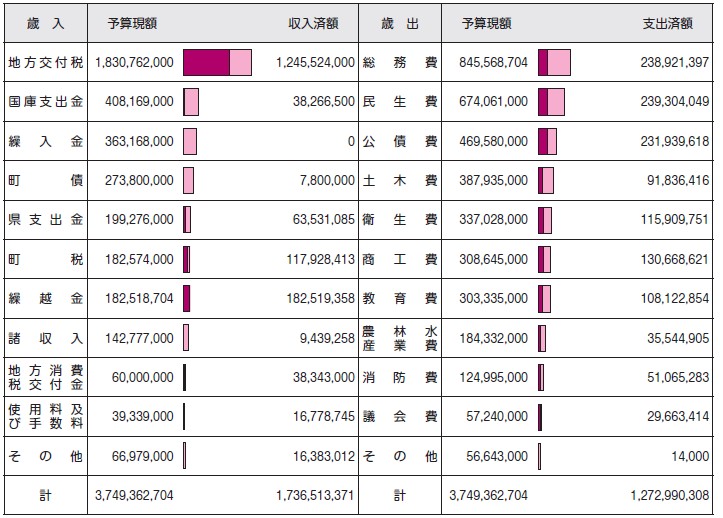
Task: Click the 支出済額 header cell
Action: tap(667, 23)
